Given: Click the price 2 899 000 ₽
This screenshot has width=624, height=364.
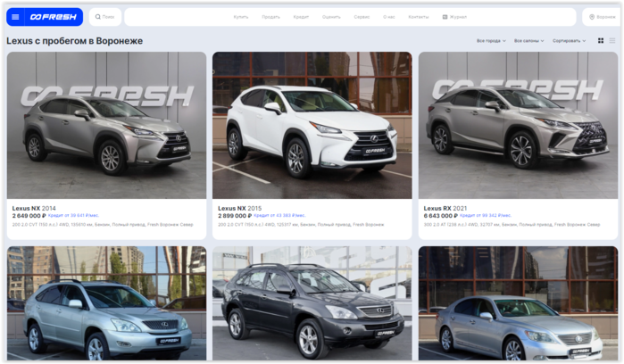Looking at the screenshot, I should click(x=235, y=216).
